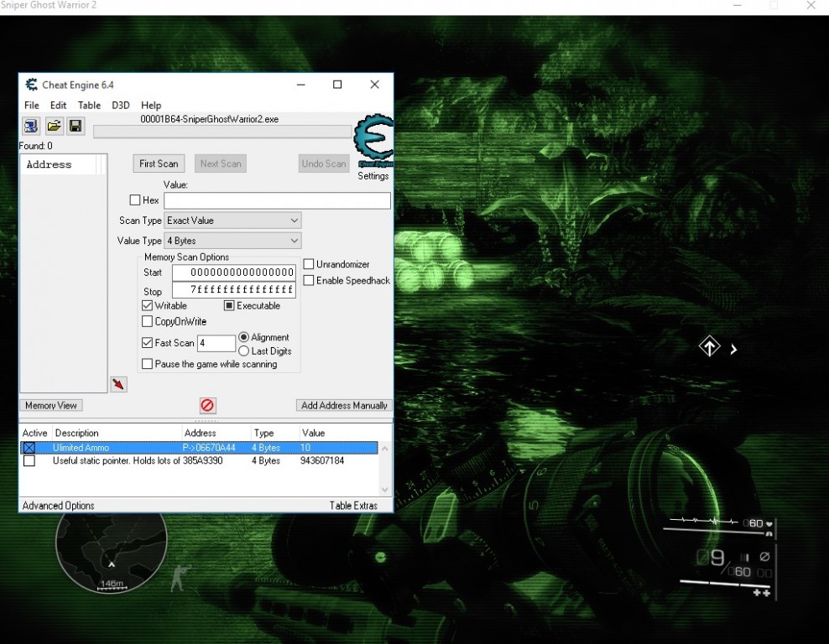The height and width of the screenshot is (644, 829).
Task: Click the Stop address field
Action: 234,289
